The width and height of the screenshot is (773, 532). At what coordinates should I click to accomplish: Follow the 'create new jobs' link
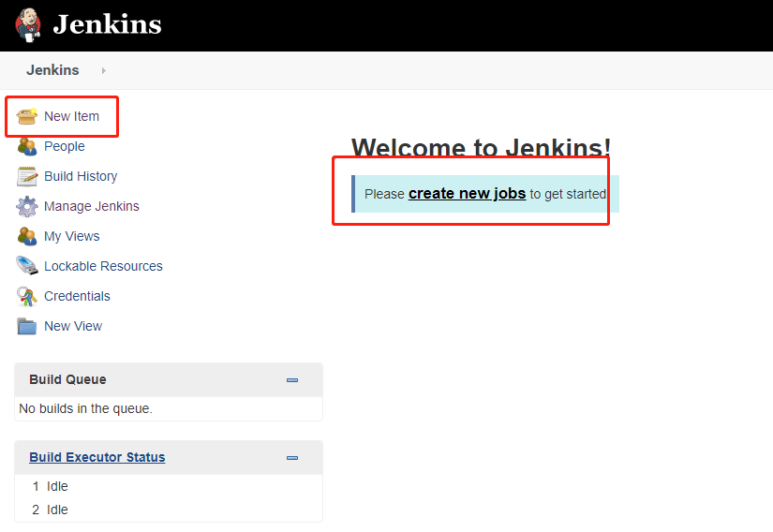[x=467, y=194]
